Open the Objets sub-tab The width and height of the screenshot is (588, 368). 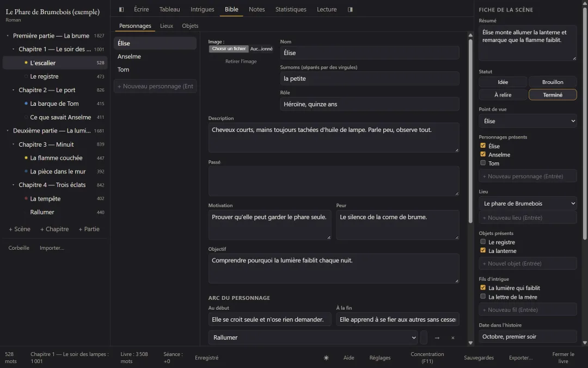(x=190, y=26)
